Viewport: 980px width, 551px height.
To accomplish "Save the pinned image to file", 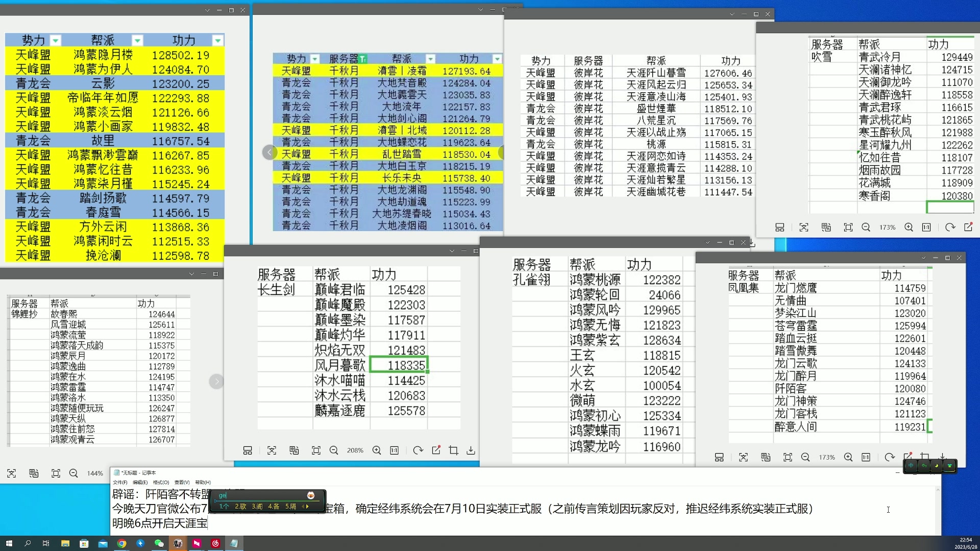I will pos(471,450).
